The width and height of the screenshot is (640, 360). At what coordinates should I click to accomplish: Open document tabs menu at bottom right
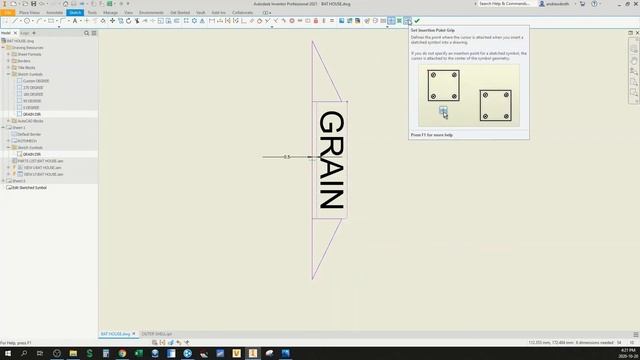click(636, 334)
